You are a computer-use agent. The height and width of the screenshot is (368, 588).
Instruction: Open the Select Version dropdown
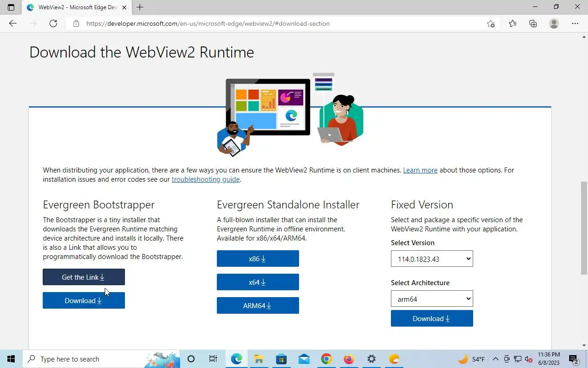point(432,259)
